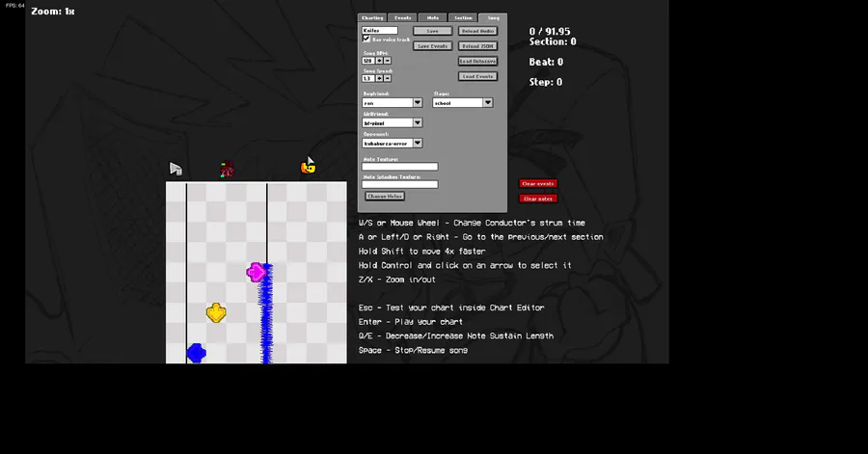Increase Song Speed with the plus stepper

click(x=379, y=78)
